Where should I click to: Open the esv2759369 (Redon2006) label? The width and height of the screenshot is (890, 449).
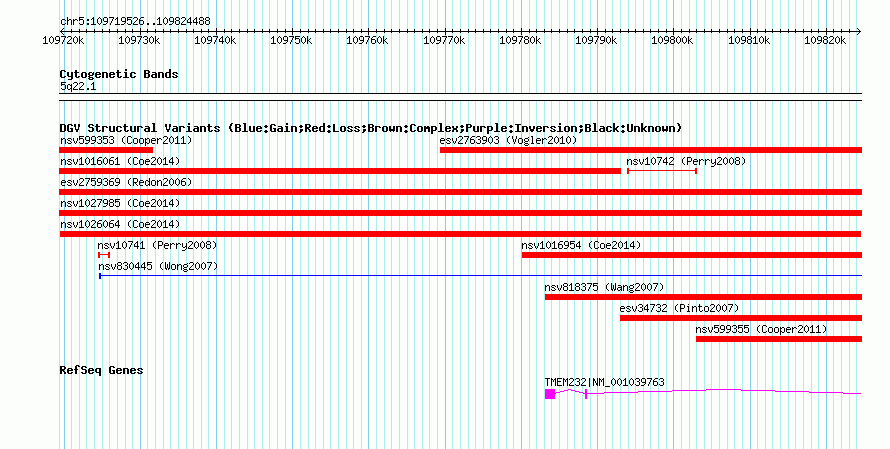click(x=126, y=182)
